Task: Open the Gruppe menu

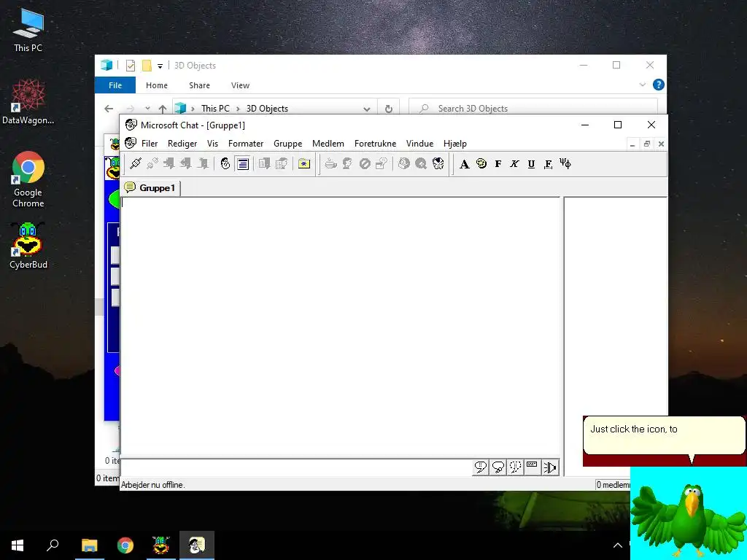Action: [287, 144]
